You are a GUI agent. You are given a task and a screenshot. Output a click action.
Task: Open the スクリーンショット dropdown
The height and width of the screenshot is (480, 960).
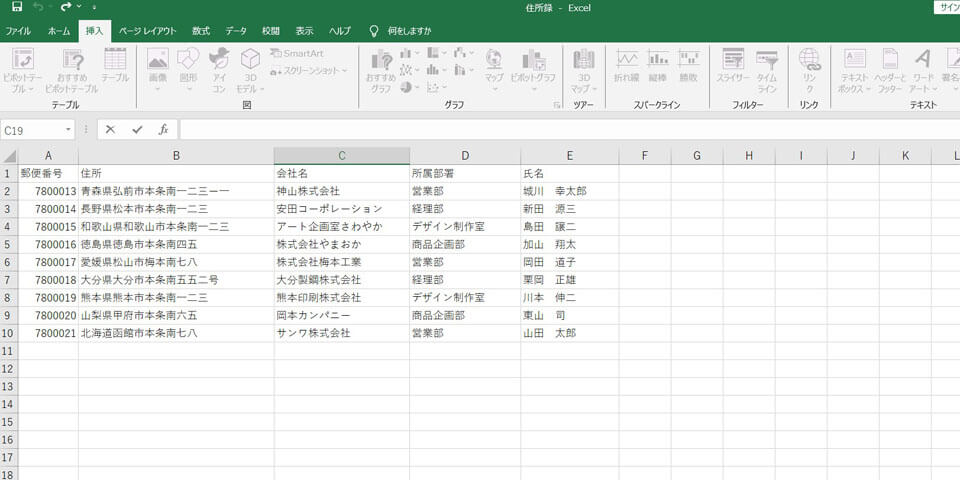313,71
